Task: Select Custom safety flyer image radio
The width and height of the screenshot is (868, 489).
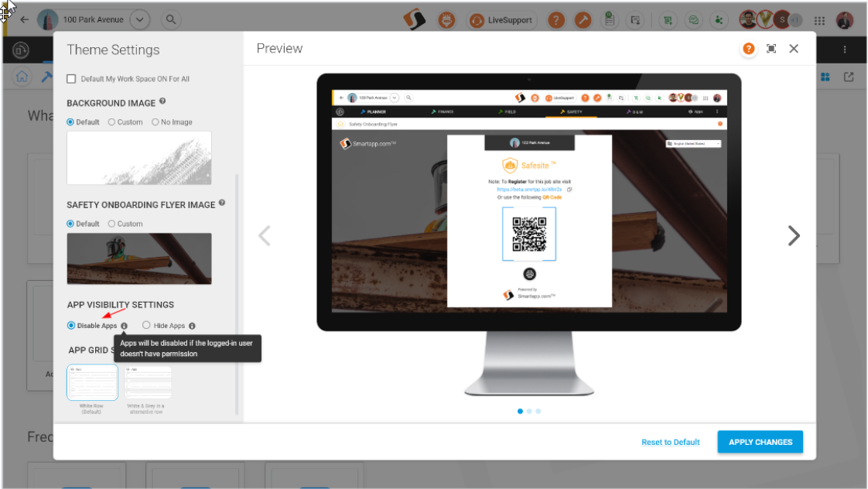Action: click(111, 224)
